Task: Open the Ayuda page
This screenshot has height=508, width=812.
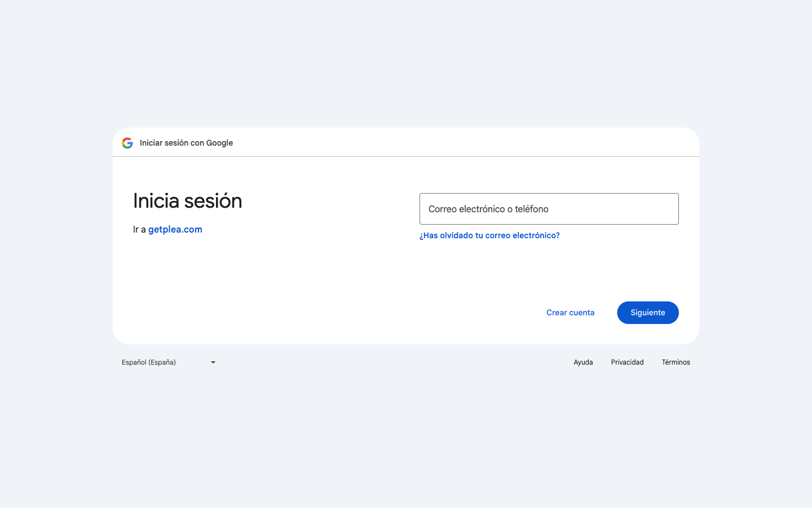Action: tap(583, 362)
